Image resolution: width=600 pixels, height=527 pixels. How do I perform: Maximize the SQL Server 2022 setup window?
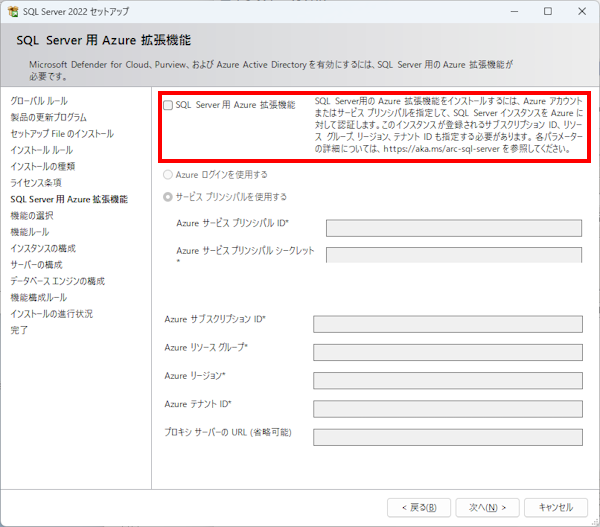click(548, 11)
